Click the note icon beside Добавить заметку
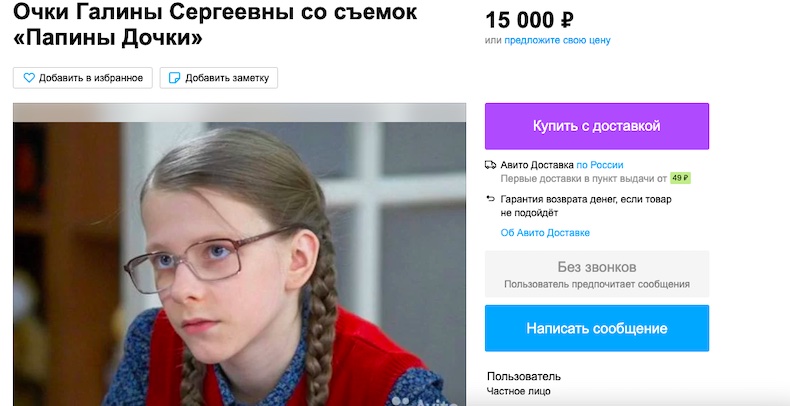790x406 pixels. pos(174,78)
